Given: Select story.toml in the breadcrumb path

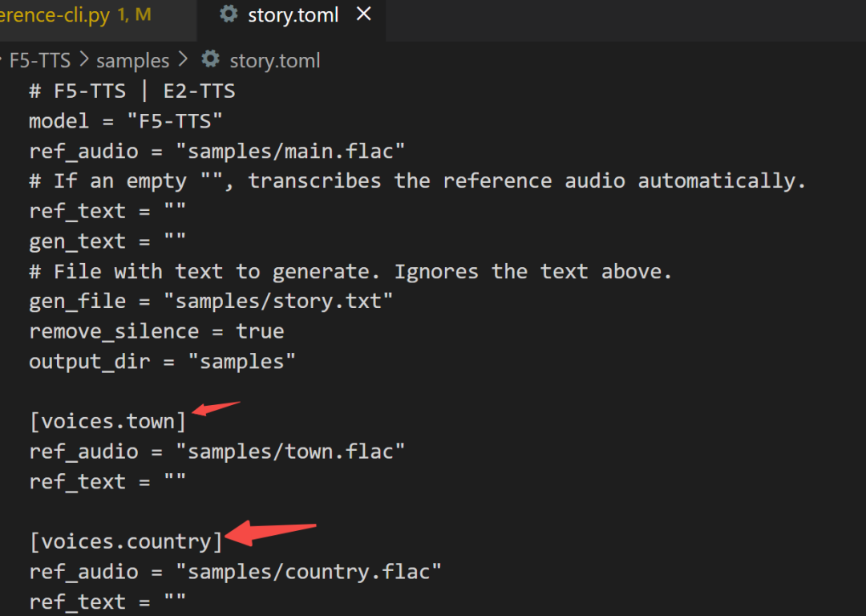Looking at the screenshot, I should [274, 61].
